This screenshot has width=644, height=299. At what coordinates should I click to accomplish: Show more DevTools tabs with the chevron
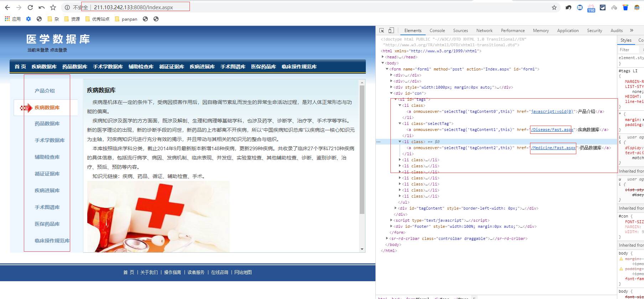[x=632, y=31]
